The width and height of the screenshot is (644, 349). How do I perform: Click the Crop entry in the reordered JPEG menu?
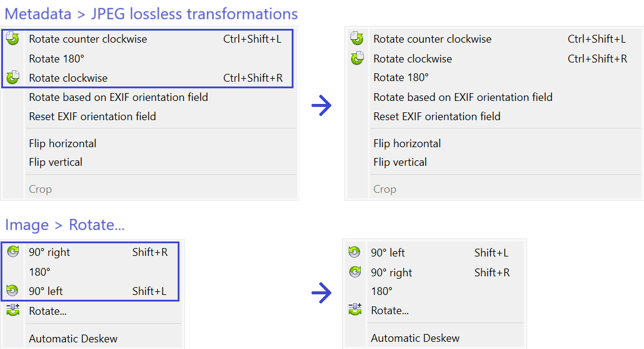384,189
